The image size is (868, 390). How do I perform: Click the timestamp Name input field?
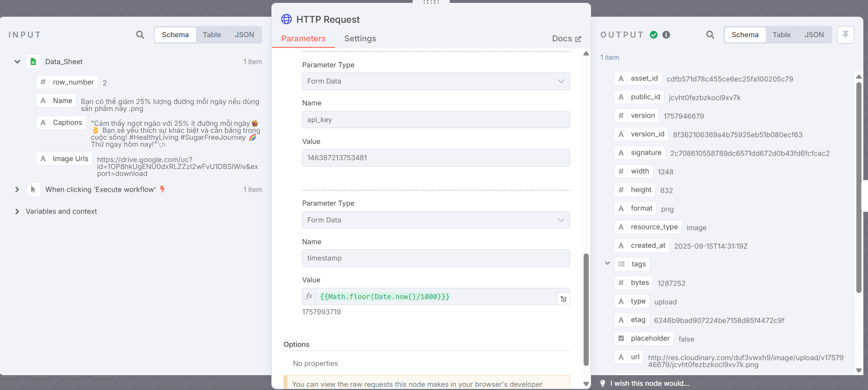(x=436, y=258)
